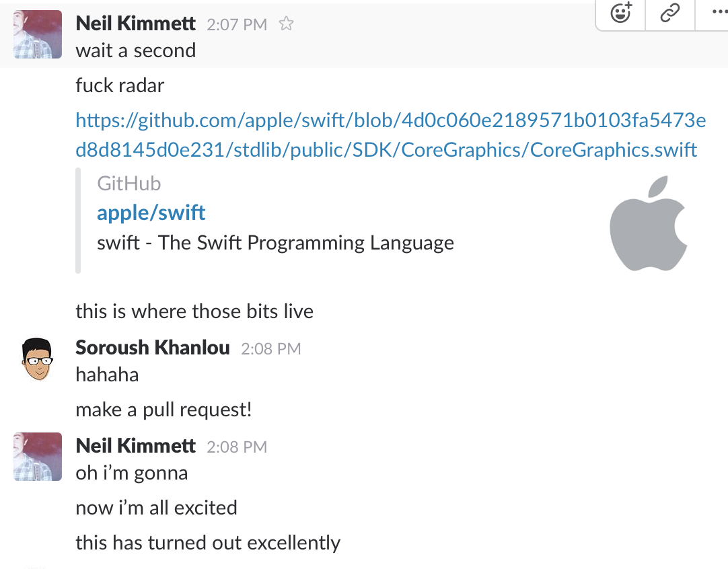Click the 'make a pull request!' message

click(x=164, y=410)
